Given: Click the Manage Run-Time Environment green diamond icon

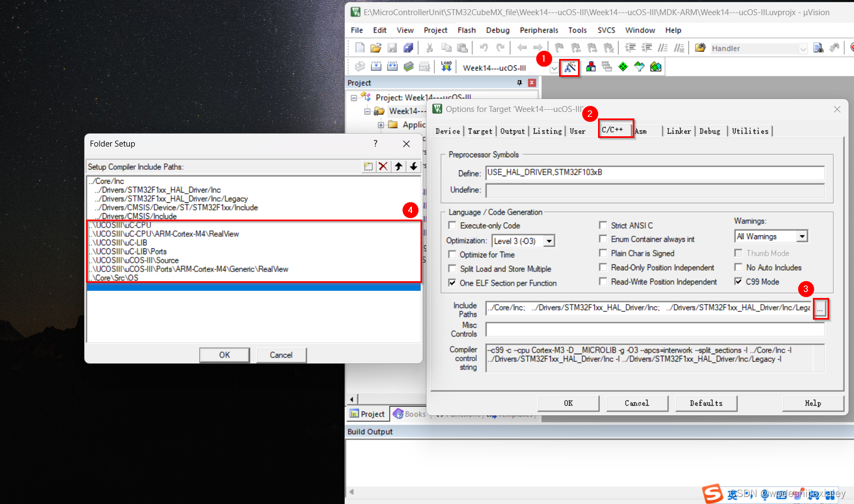Looking at the screenshot, I should point(623,67).
